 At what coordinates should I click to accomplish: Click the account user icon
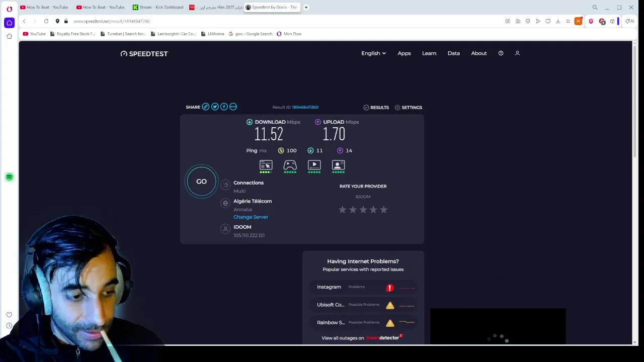517,53
